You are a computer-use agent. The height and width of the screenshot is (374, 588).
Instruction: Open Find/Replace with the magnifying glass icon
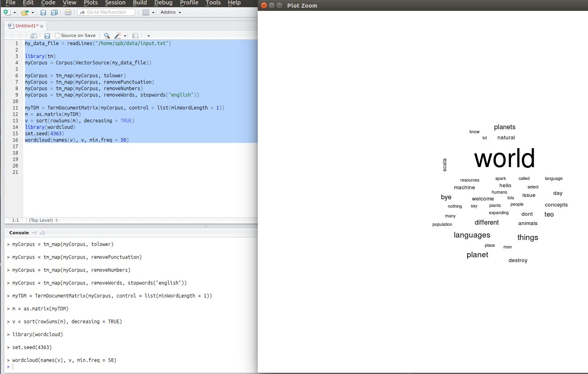pos(107,35)
